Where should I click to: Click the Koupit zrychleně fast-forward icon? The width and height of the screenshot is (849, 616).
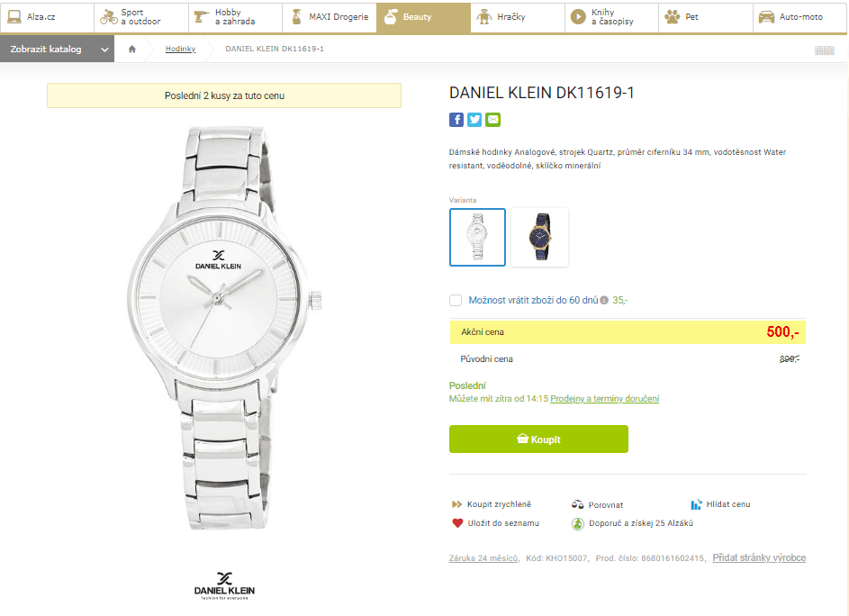pos(457,504)
